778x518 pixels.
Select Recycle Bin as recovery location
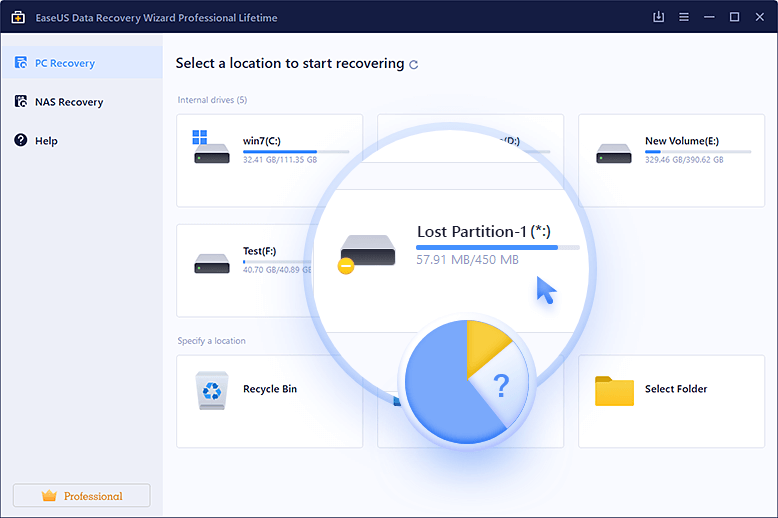270,389
